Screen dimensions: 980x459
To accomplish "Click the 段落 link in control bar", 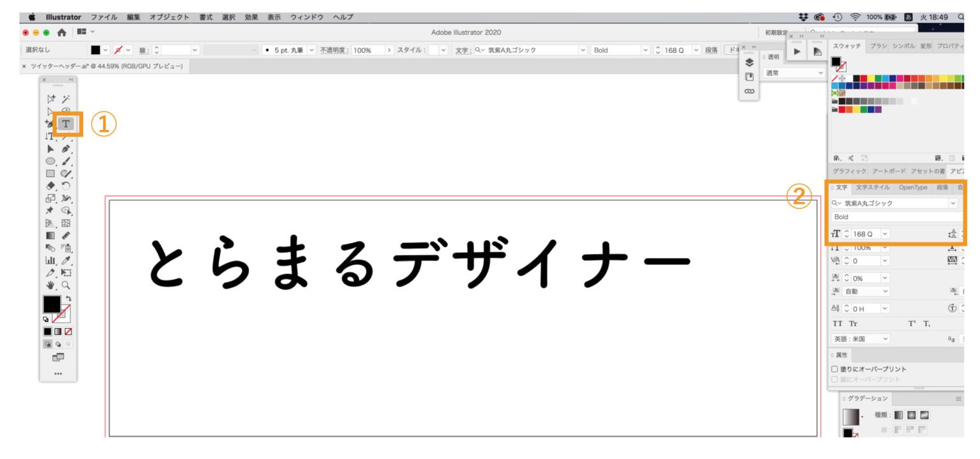I will (711, 50).
